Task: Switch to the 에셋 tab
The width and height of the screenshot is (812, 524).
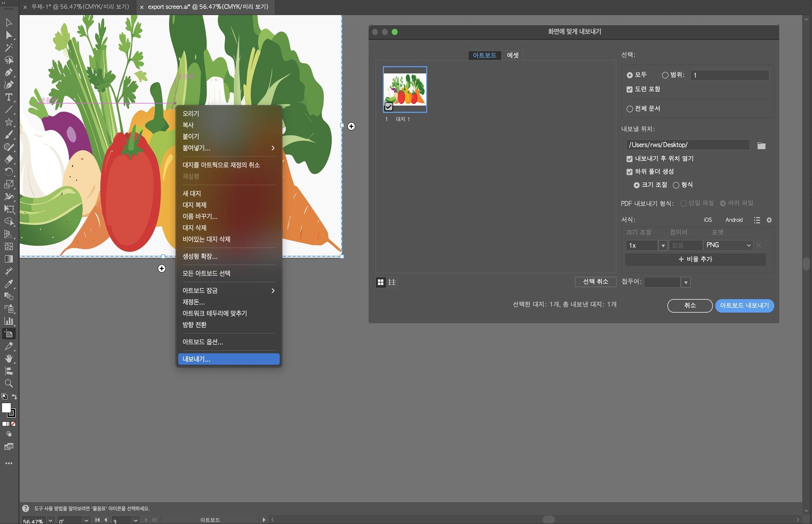Action: pyautogui.click(x=513, y=55)
